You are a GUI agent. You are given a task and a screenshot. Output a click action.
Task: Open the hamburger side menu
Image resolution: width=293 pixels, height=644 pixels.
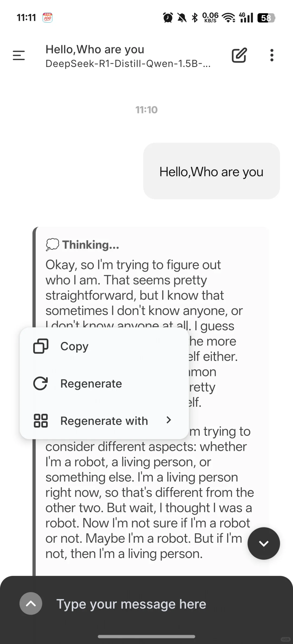19,55
